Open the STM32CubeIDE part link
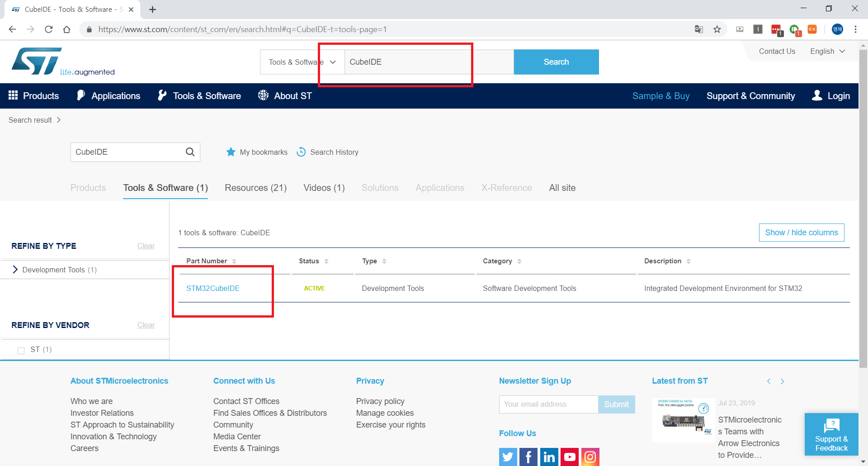 (x=213, y=288)
